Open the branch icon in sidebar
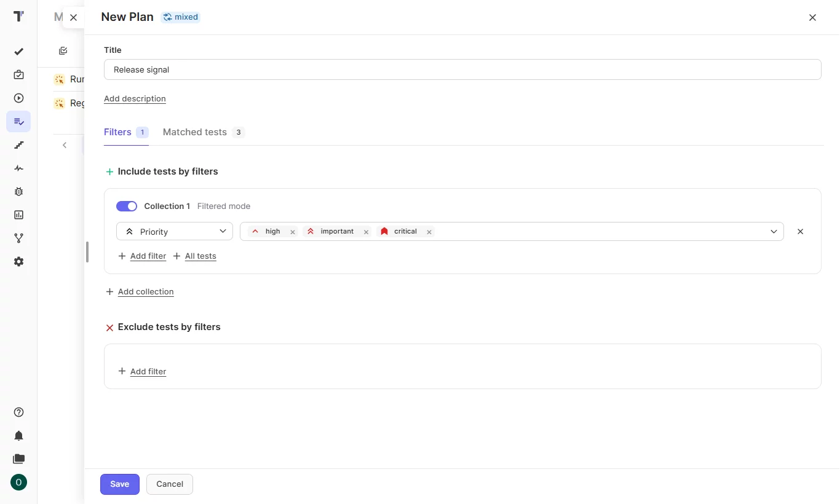840x504 pixels. [18, 238]
